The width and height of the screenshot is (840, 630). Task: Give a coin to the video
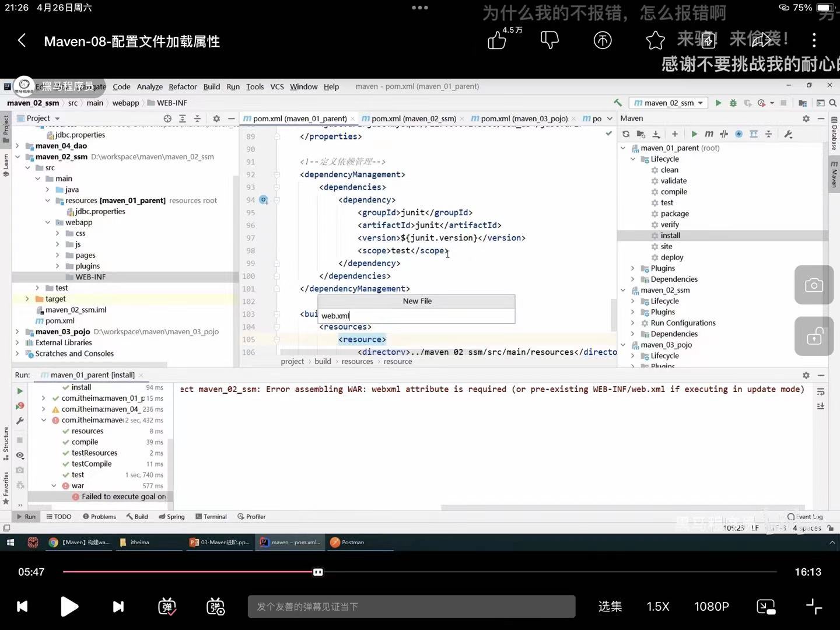[603, 40]
